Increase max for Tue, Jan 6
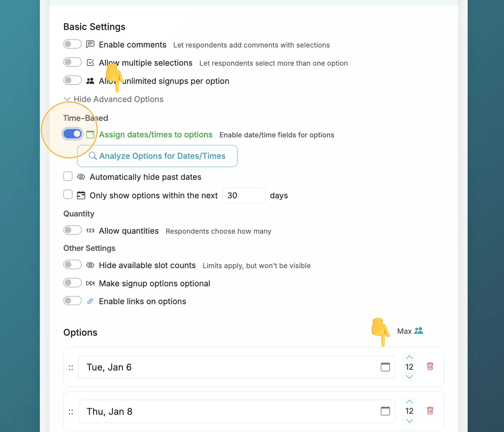 [x=409, y=357]
